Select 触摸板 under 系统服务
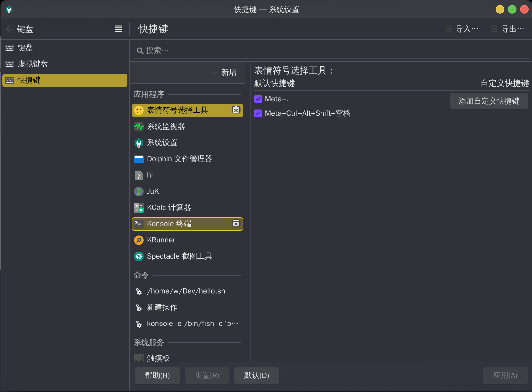The height and width of the screenshot is (392, 532). click(x=188, y=358)
